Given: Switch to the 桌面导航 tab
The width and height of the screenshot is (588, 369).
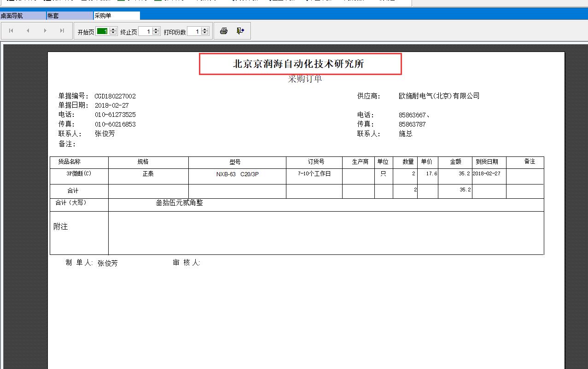Looking at the screenshot, I should click(23, 16).
